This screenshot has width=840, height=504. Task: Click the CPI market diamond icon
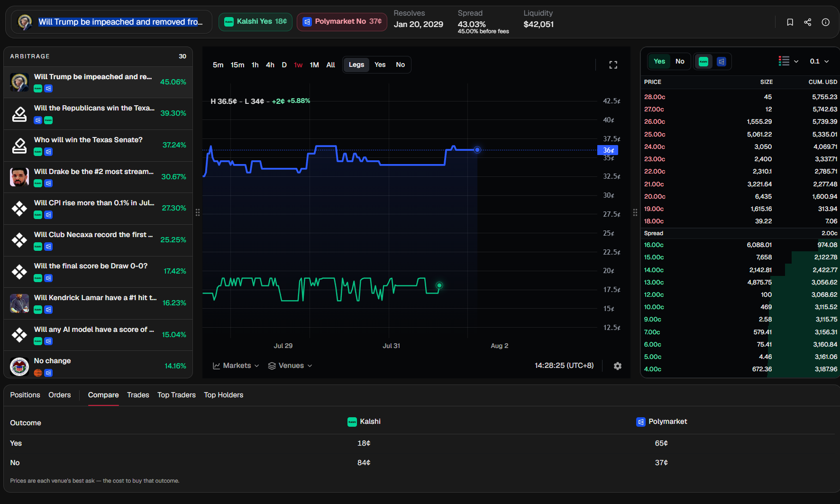point(19,209)
